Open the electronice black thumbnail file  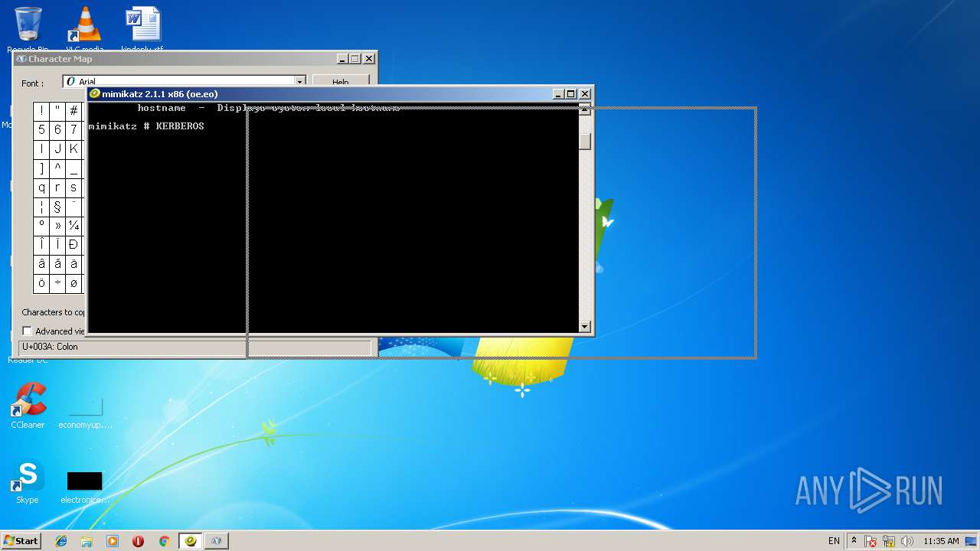pos(84,487)
